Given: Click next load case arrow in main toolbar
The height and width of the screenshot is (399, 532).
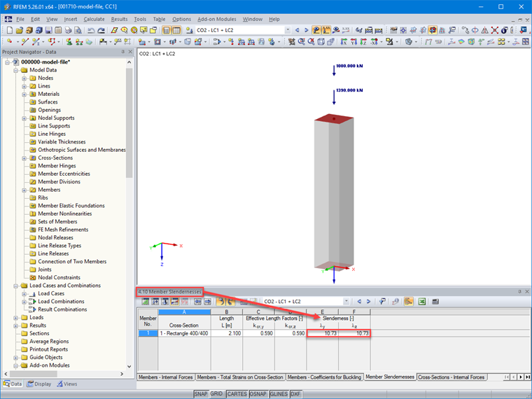Looking at the screenshot, I should pyautogui.click(x=307, y=30).
